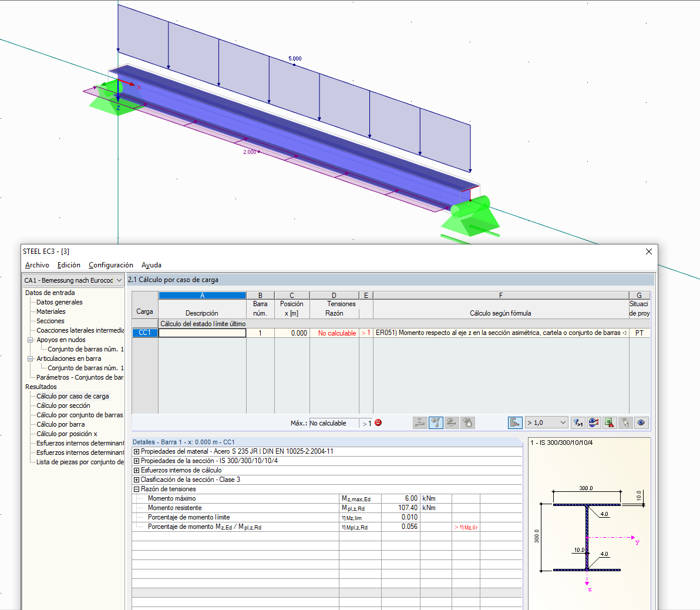Toggle the stress results eye-beam icon
Viewport: 700px width, 610px height.
[436, 423]
